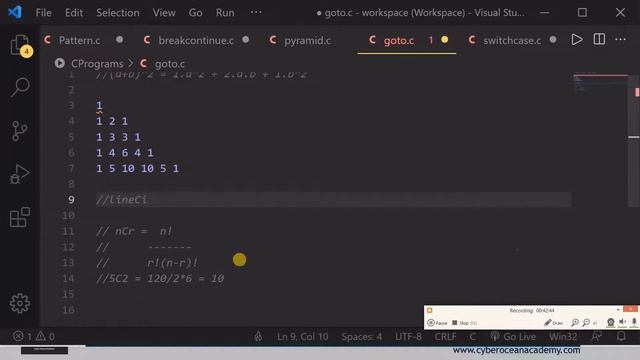640x360 pixels.
Task: Open the feedback icon in status bar
Action: coord(596,336)
